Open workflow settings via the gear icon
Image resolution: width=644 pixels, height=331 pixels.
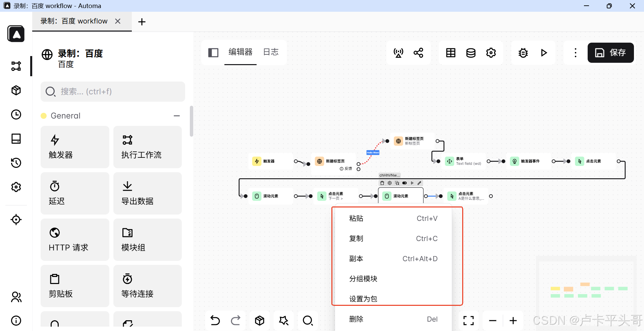tap(491, 53)
